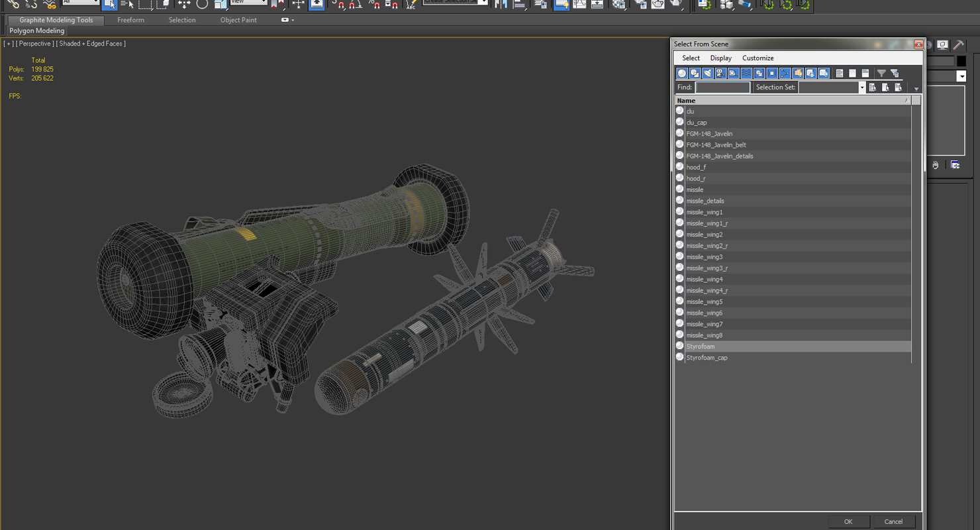Toggle Display Lights filter icon
This screenshot has height=530, width=980.
pos(708,73)
